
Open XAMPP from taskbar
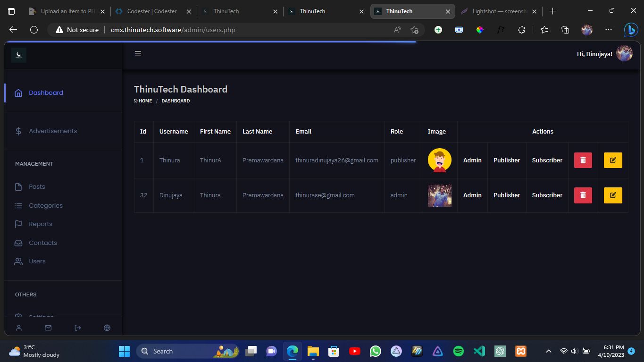coord(521,351)
